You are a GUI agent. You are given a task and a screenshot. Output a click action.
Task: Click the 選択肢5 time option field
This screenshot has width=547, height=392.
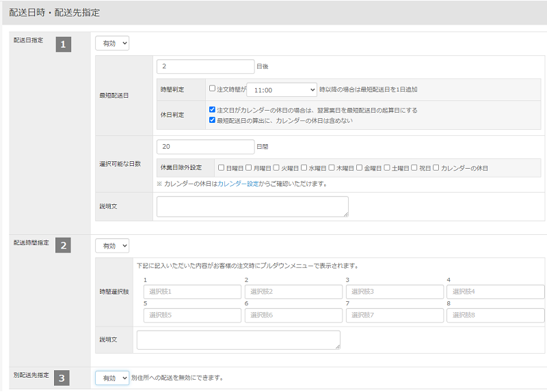pyautogui.click(x=192, y=316)
